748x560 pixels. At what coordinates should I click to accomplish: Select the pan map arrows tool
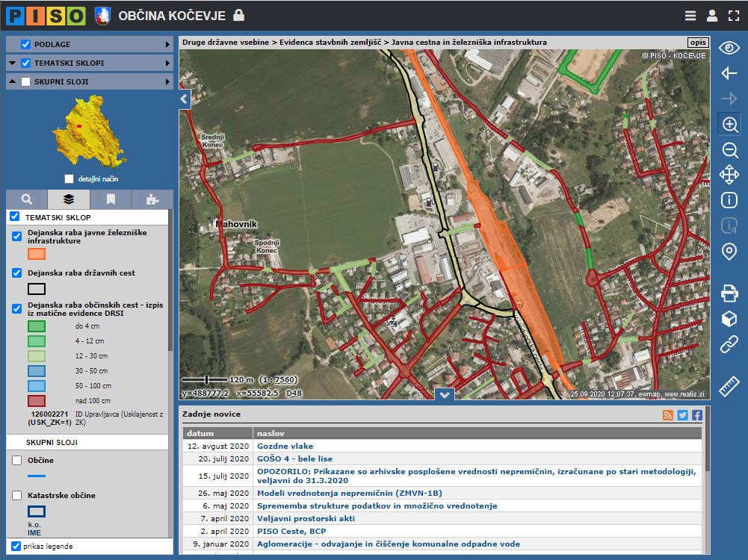(x=729, y=175)
